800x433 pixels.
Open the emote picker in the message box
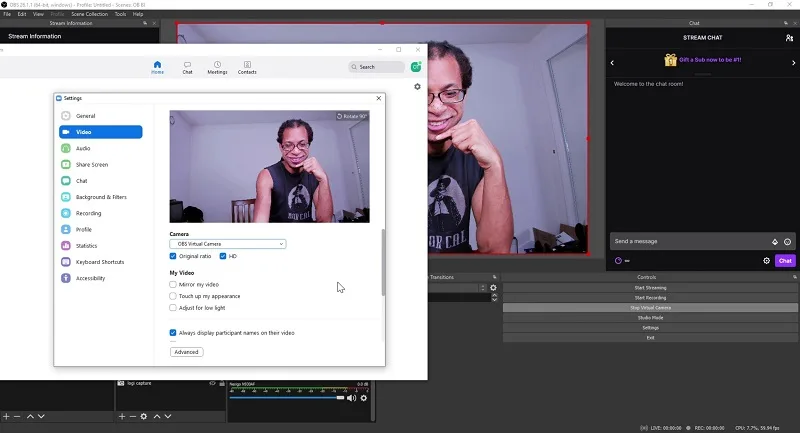point(787,242)
